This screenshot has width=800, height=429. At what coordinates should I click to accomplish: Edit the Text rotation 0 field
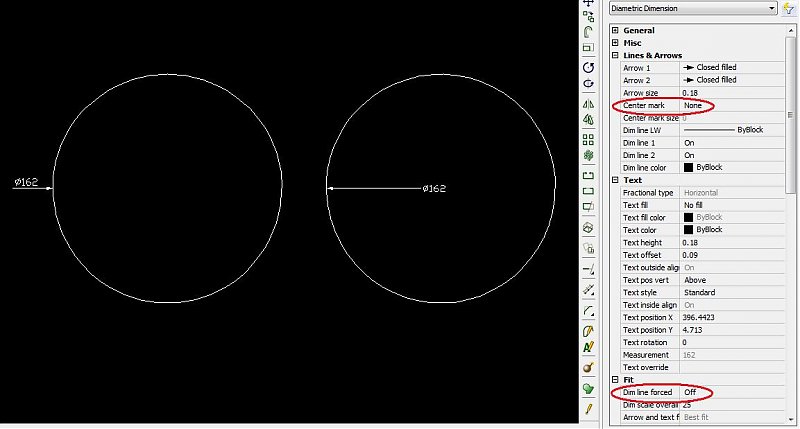click(733, 342)
